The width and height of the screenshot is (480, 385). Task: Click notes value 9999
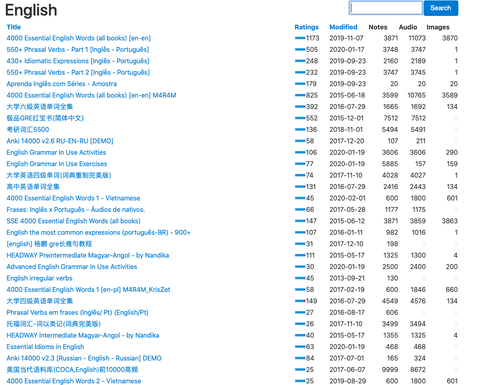390,370
